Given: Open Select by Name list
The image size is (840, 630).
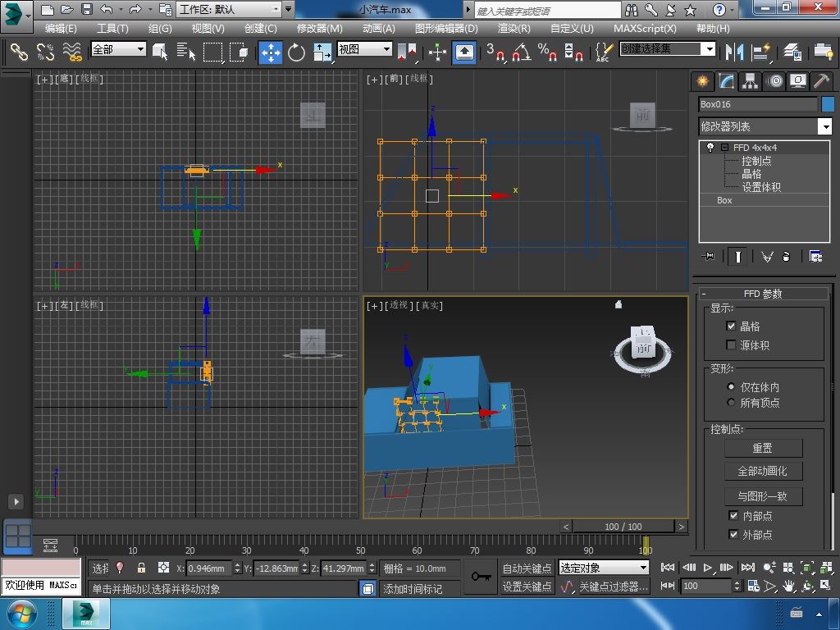Looking at the screenshot, I should 186,52.
